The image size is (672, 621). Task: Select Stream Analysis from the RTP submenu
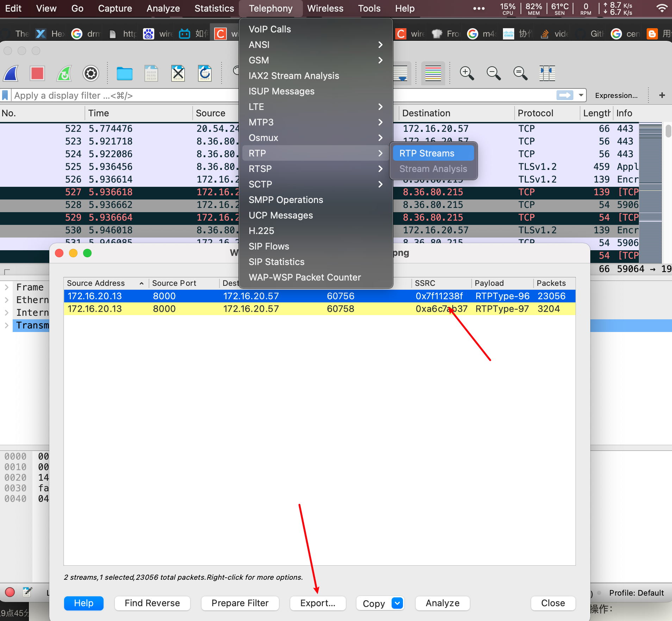coord(433,169)
